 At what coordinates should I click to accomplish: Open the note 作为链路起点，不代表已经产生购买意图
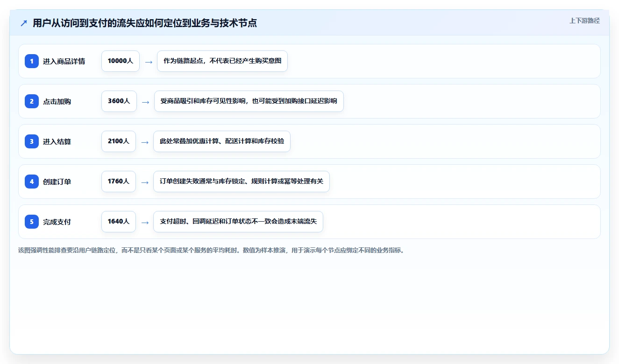point(222,61)
